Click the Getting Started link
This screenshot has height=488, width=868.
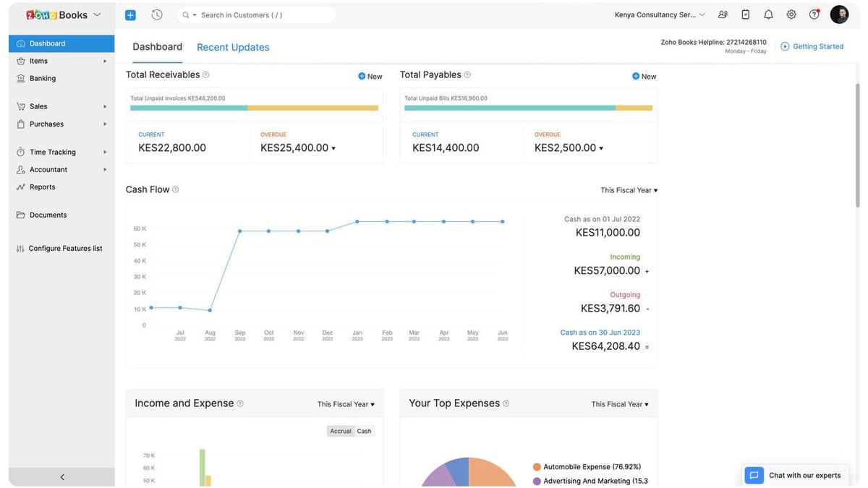pos(812,46)
